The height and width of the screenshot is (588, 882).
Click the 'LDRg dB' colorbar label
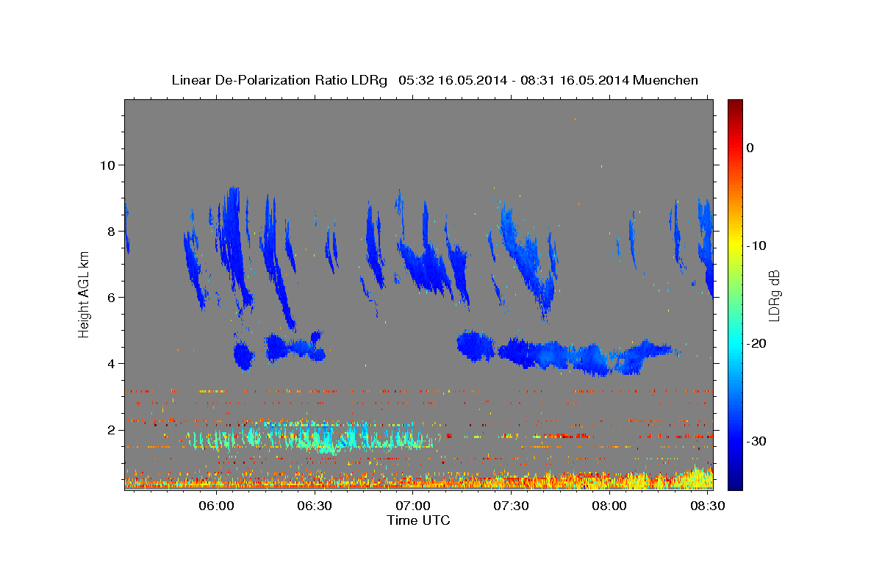(x=774, y=295)
